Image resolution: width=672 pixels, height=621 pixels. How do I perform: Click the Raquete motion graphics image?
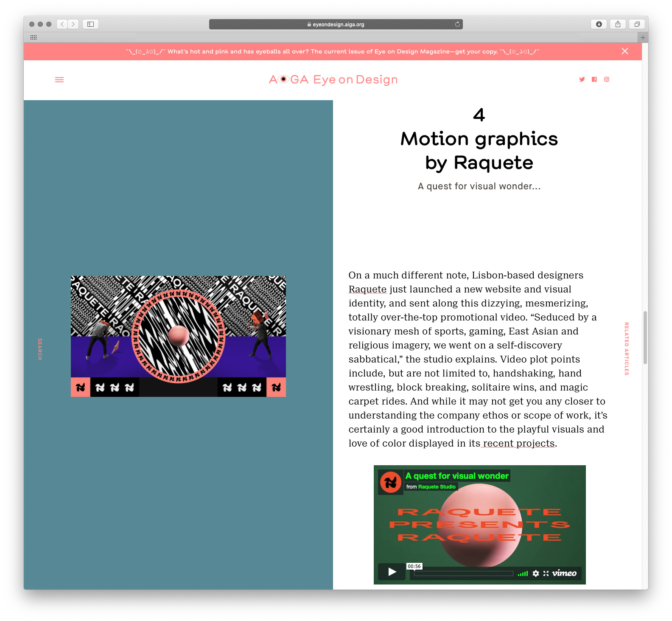pyautogui.click(x=178, y=336)
